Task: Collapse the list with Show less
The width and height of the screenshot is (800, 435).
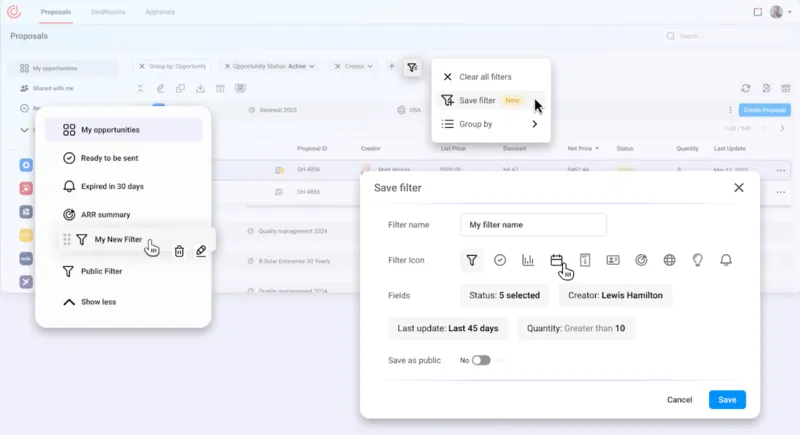Action: point(98,301)
